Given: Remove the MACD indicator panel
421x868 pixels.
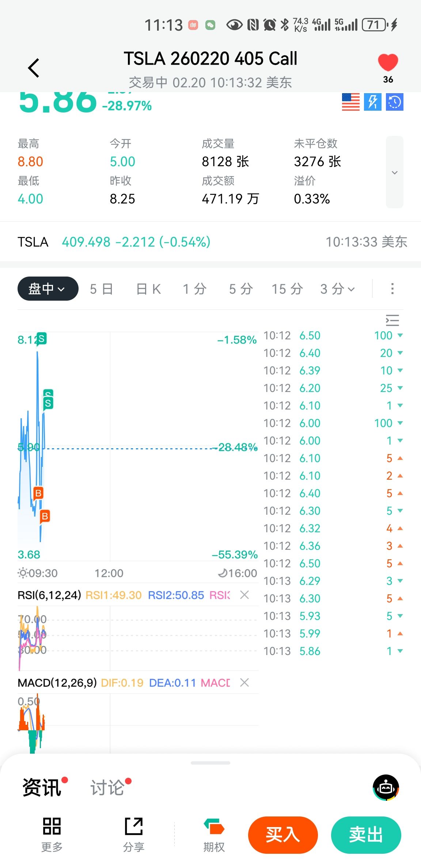Looking at the screenshot, I should click(244, 682).
